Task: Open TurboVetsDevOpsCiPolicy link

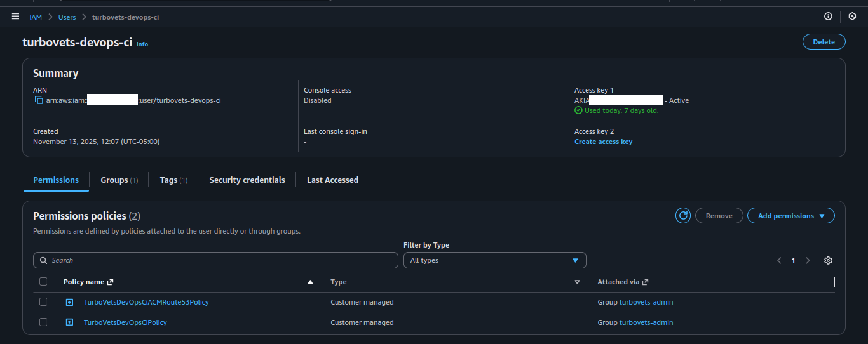Action: click(125, 322)
